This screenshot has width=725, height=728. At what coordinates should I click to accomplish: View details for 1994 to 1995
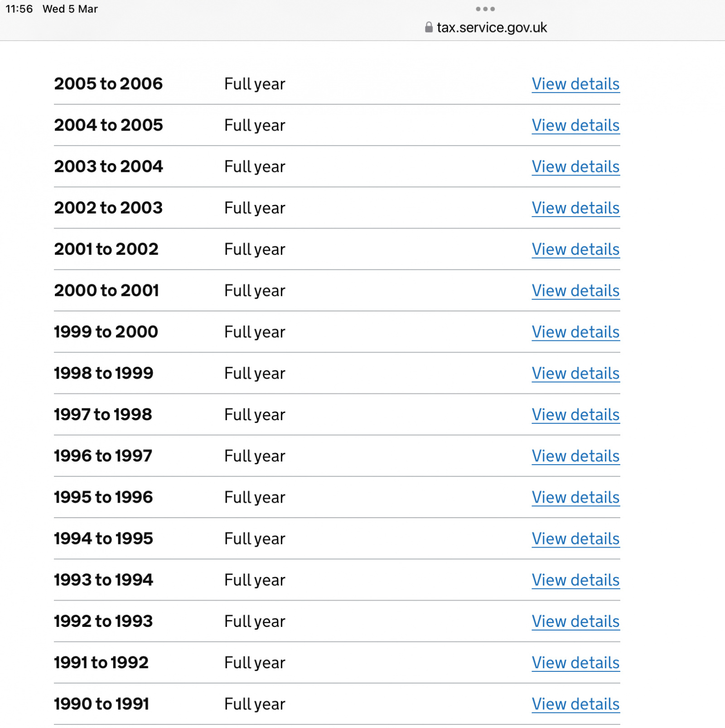coord(575,539)
